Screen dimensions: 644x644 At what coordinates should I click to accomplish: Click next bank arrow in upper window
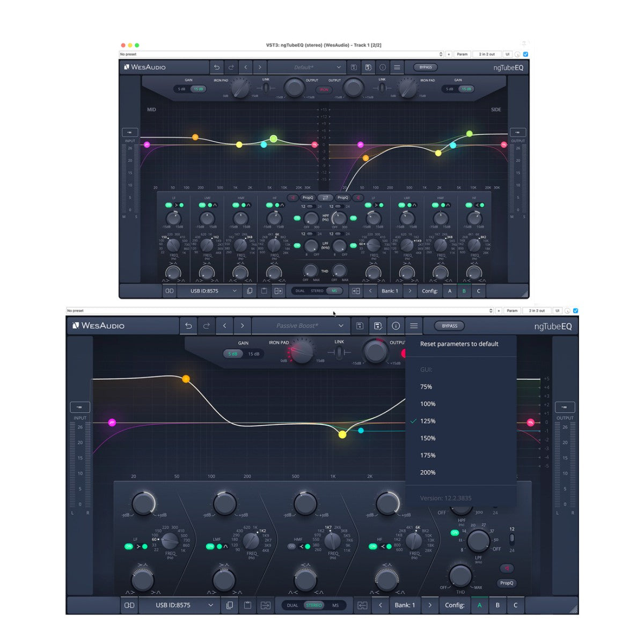tap(410, 291)
